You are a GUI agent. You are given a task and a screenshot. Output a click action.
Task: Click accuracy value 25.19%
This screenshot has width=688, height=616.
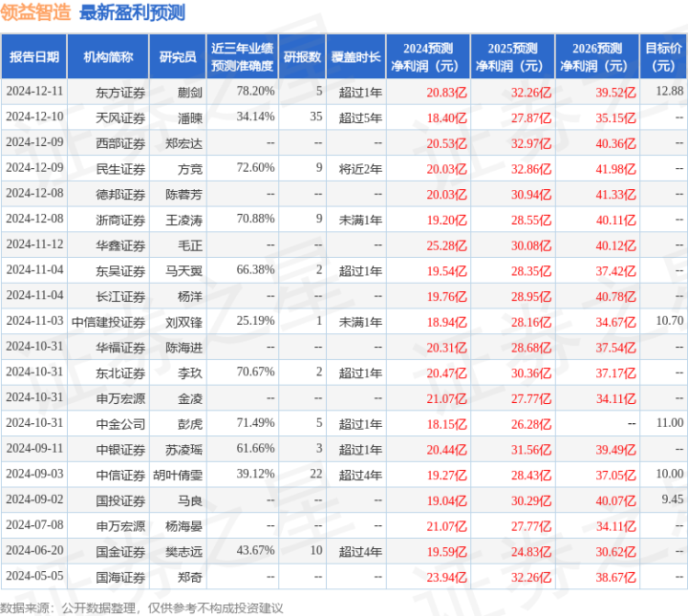tap(255, 321)
